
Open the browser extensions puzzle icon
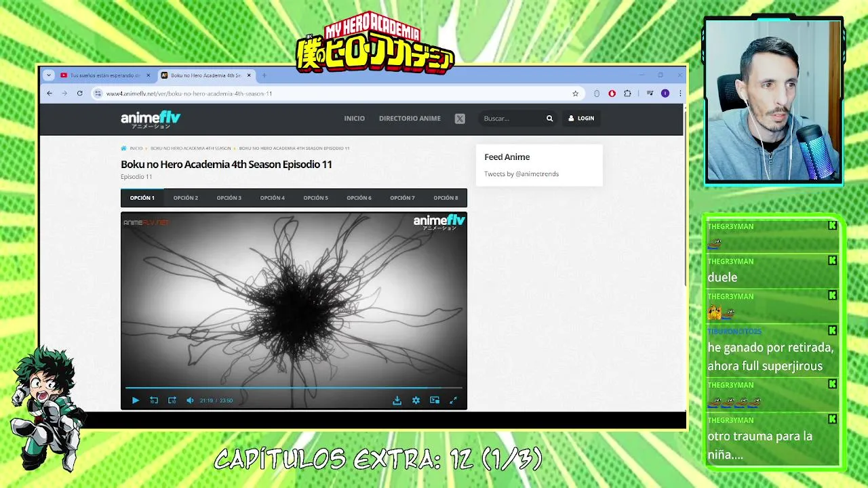[627, 94]
